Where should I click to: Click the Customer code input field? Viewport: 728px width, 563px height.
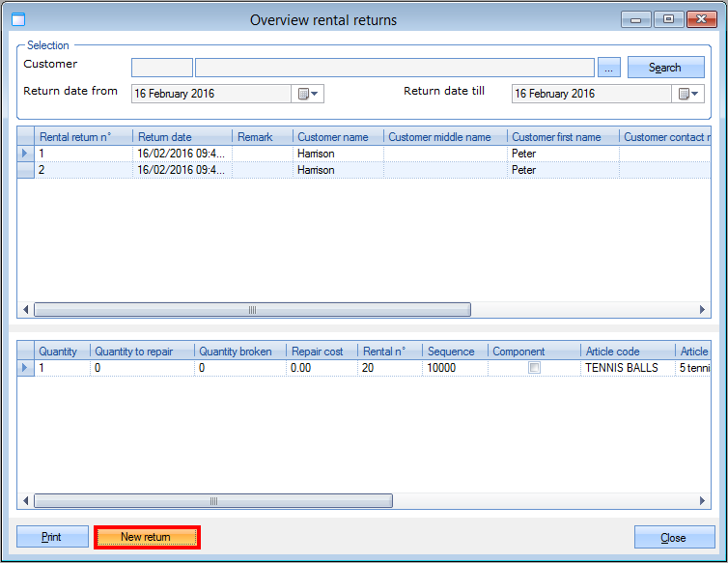(x=161, y=68)
